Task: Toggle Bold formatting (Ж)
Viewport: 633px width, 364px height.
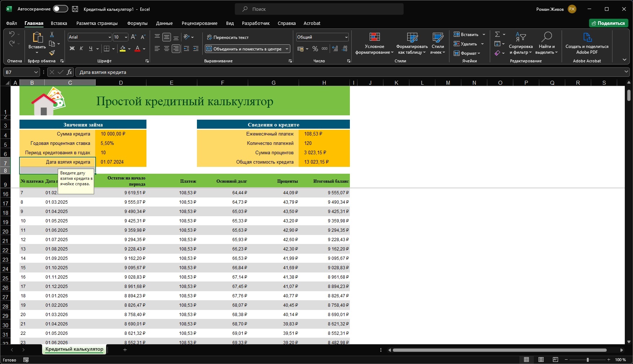Action: 72,49
